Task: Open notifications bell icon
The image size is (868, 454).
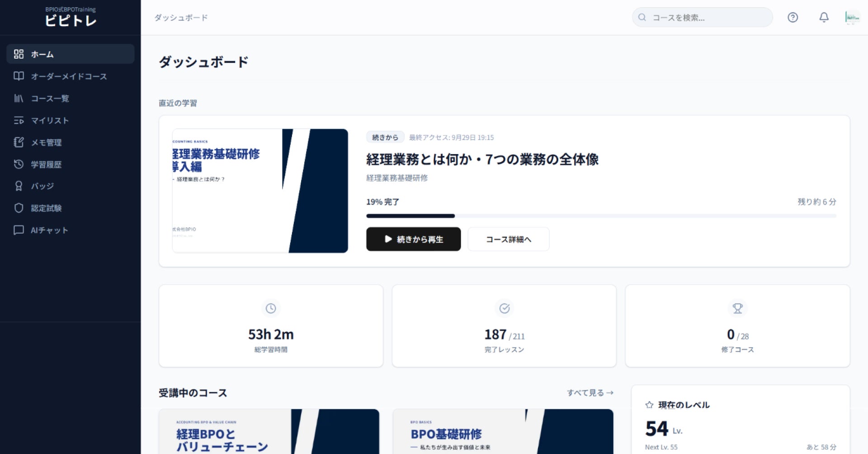Action: (824, 17)
